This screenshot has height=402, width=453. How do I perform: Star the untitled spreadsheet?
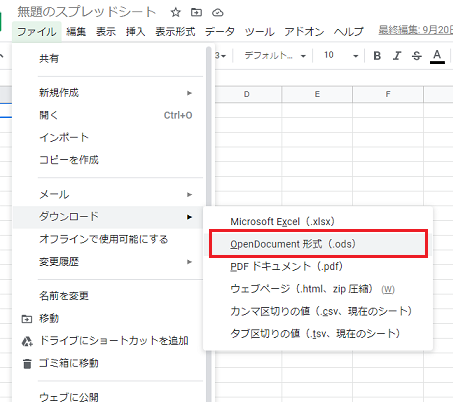(x=175, y=13)
